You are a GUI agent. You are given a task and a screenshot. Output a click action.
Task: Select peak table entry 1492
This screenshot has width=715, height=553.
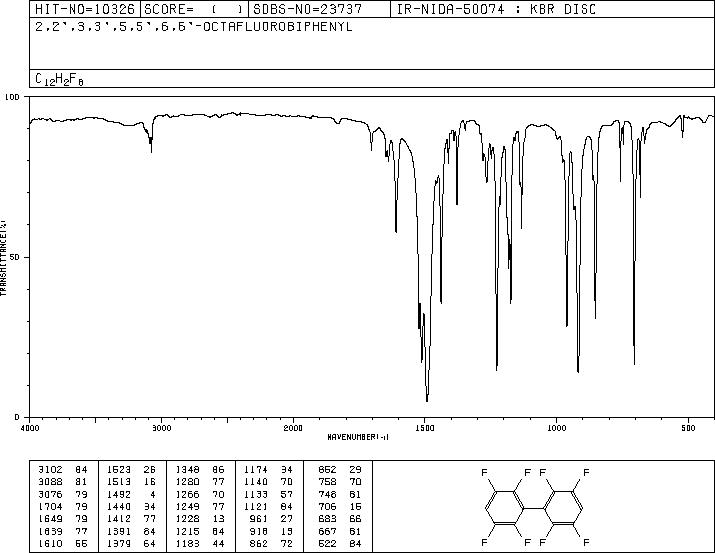pos(131,494)
